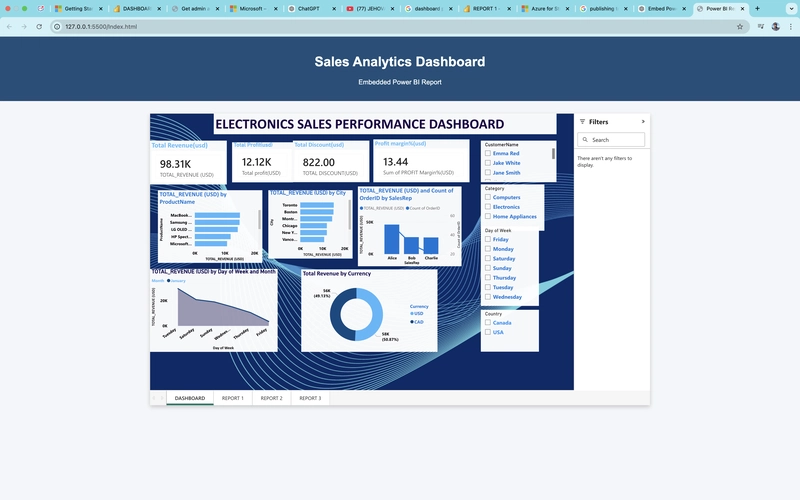Screen dimensions: 800x500
Task: Tick the Home Appliances checkbox
Action: (488, 216)
